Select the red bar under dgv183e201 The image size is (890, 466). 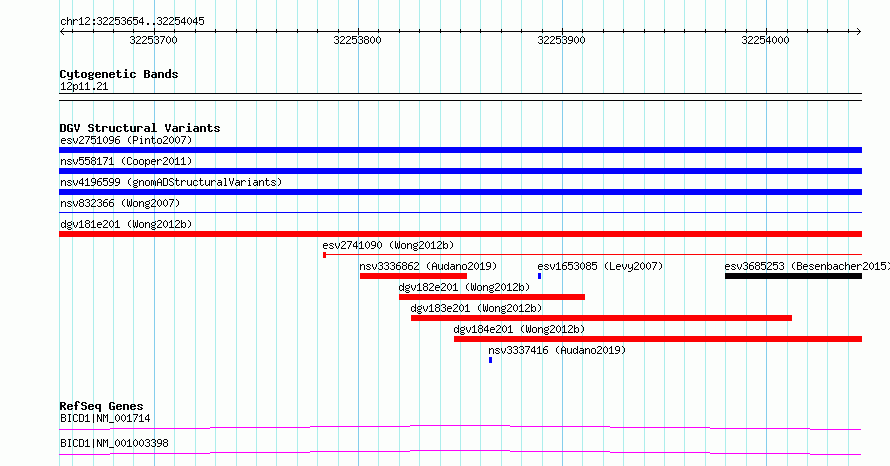(x=602, y=318)
